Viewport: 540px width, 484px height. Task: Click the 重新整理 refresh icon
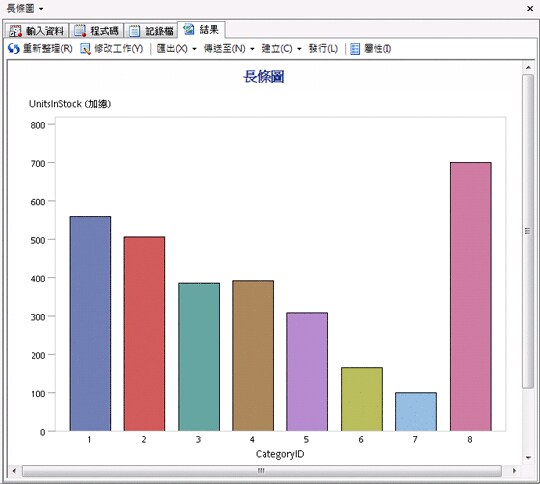coord(14,49)
